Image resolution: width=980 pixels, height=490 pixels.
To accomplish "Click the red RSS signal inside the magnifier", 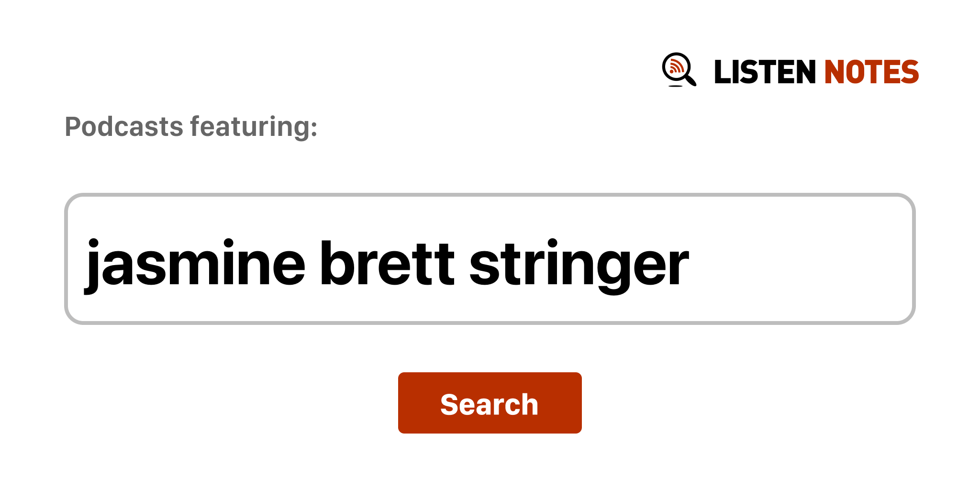I will click(x=676, y=67).
